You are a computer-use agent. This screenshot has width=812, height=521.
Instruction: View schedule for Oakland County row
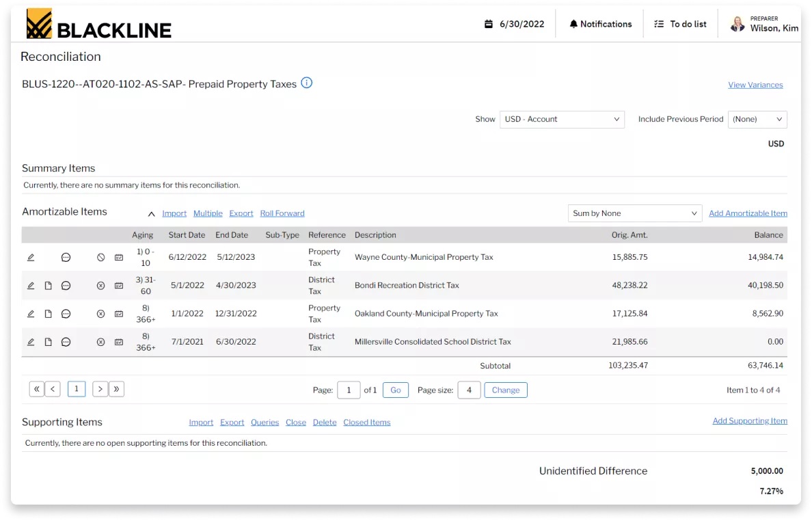(119, 313)
